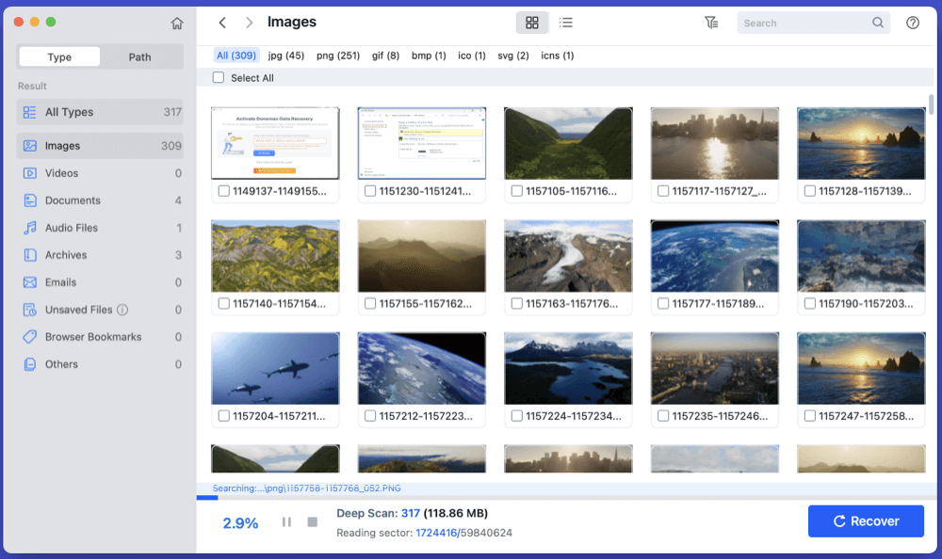Navigate forward with the right chevron
The height and width of the screenshot is (560, 942).
click(250, 22)
